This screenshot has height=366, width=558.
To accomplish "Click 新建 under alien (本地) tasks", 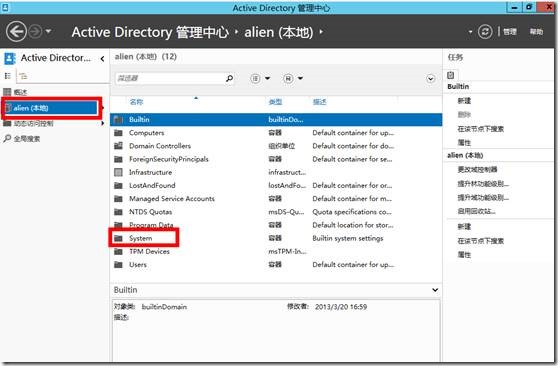I will coord(464,227).
